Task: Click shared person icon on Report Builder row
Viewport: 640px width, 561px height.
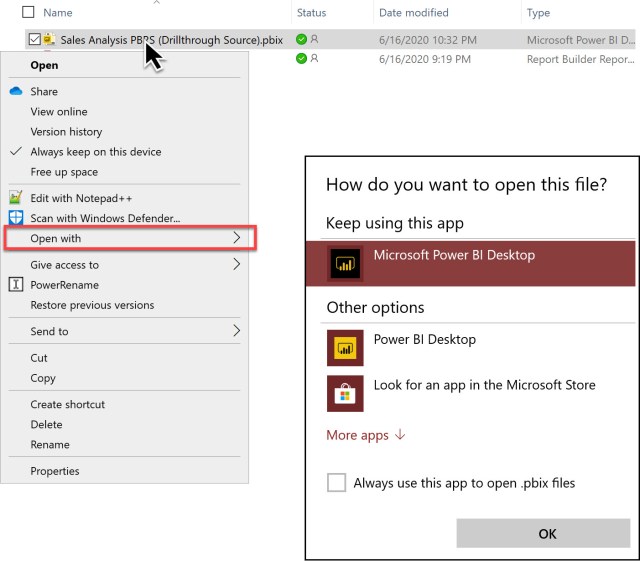Action: (x=314, y=58)
